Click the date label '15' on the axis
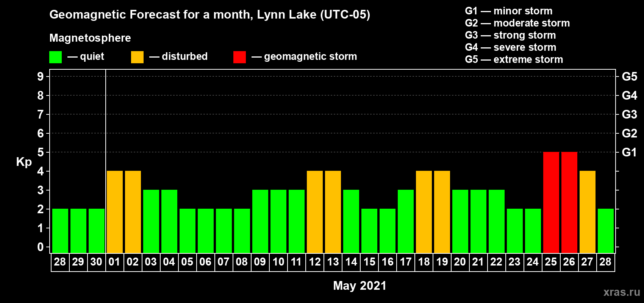The height and width of the screenshot is (303, 644). tap(369, 262)
